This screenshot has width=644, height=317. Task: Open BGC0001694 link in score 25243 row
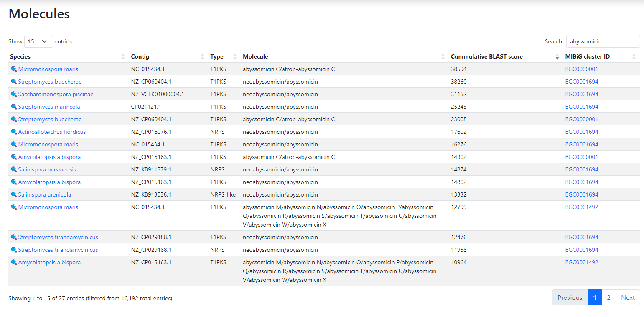pyautogui.click(x=582, y=107)
